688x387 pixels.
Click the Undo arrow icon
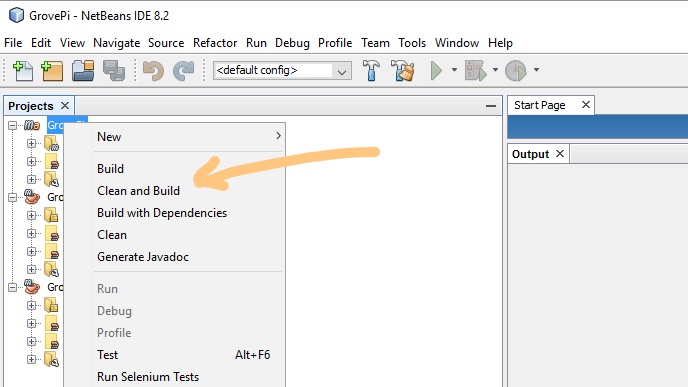pyautogui.click(x=153, y=71)
